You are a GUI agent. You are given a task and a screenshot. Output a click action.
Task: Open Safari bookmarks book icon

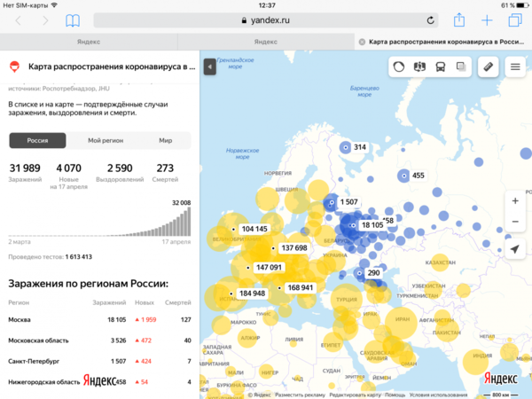point(73,20)
